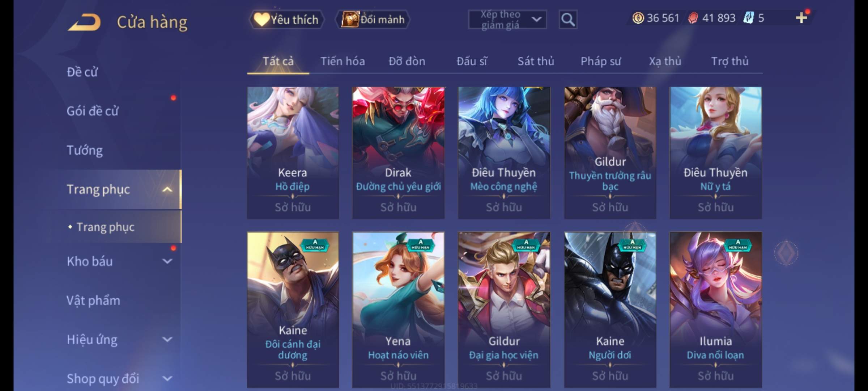The width and height of the screenshot is (868, 391).
Task: Tap the red ruby currency icon
Action: point(693,18)
